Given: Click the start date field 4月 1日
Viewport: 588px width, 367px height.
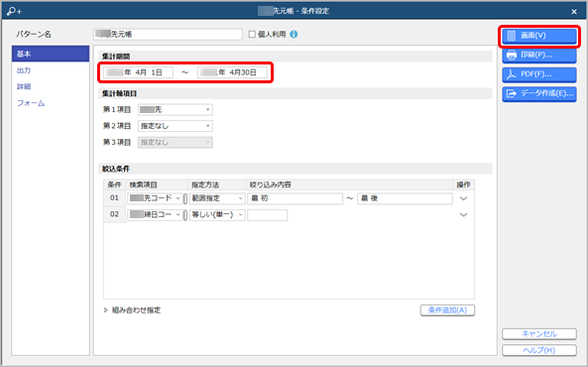Looking at the screenshot, I should 138,72.
